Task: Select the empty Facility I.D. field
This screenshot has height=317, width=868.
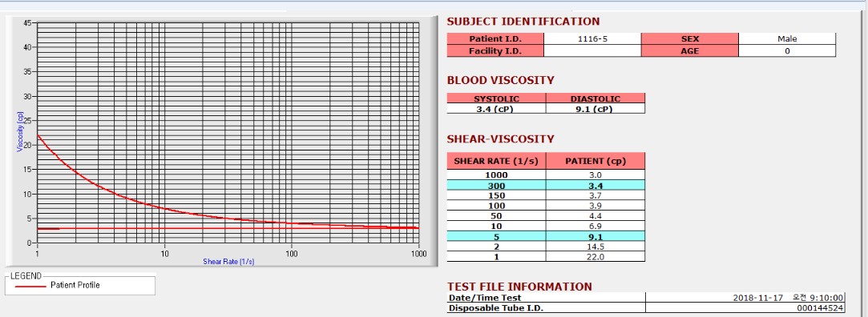Action: tap(592, 51)
